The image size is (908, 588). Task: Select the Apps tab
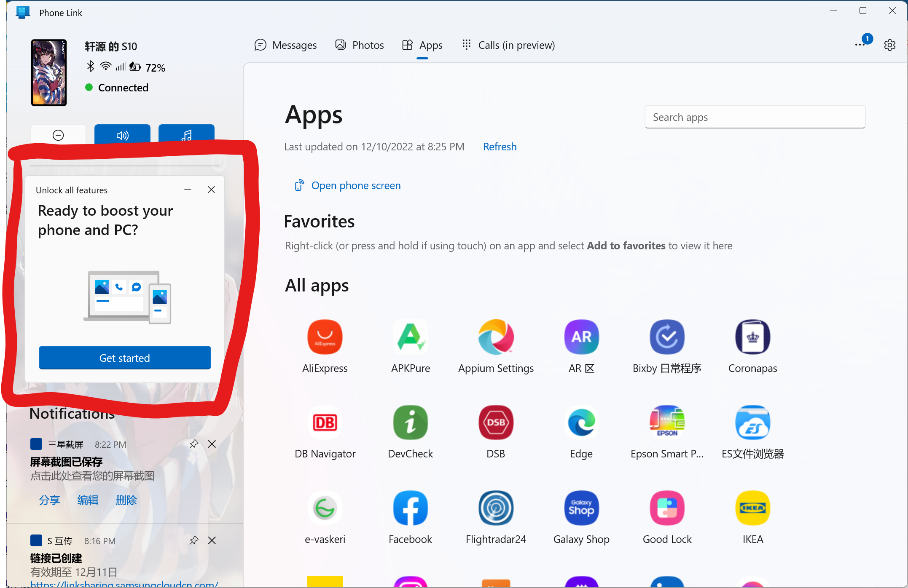(x=422, y=45)
